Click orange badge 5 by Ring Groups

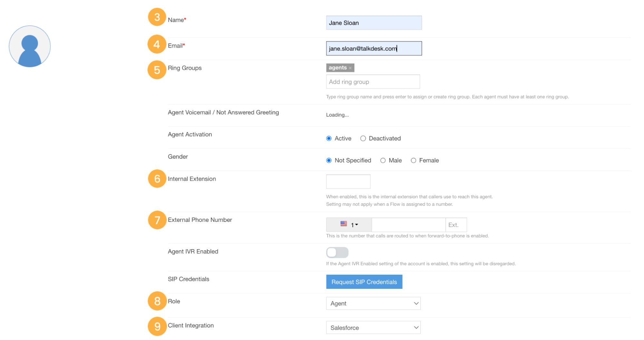[x=157, y=70]
